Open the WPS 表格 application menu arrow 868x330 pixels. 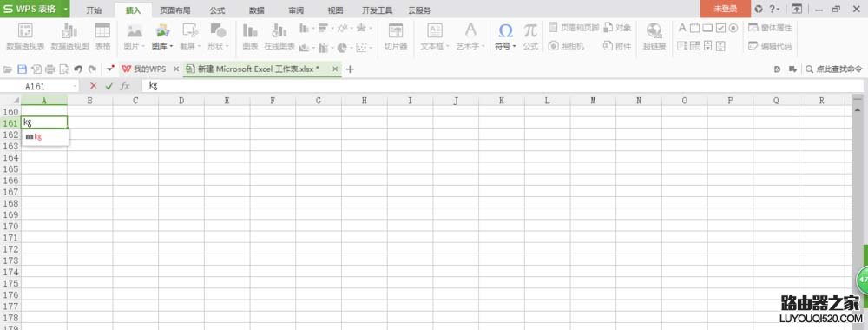pyautogui.click(x=66, y=9)
